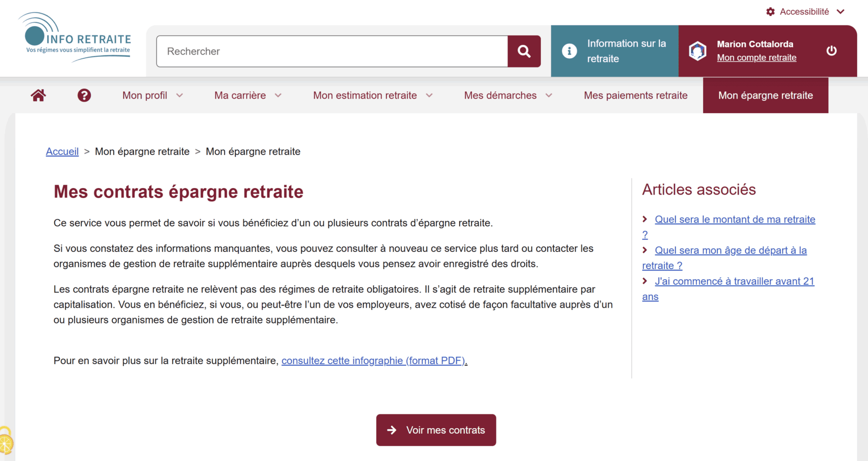Expand the Mon profil menu

[x=152, y=95]
